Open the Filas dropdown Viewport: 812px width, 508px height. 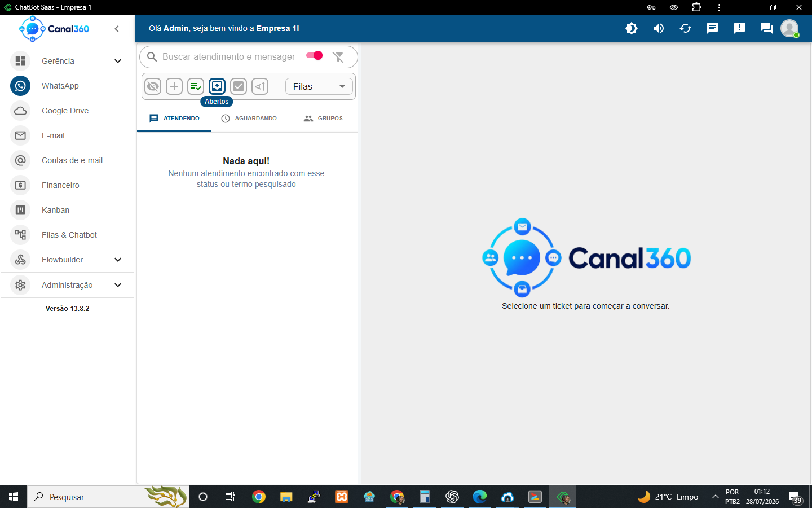coord(319,86)
